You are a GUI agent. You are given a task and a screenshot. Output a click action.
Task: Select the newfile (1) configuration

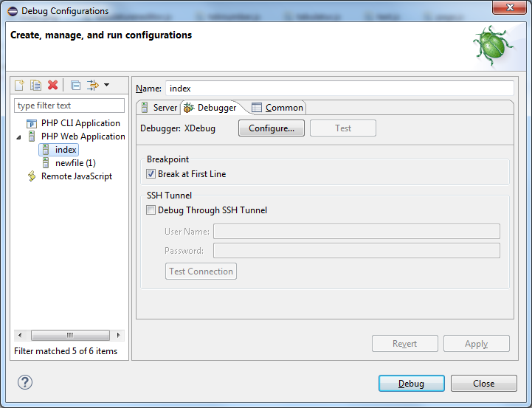(x=75, y=163)
